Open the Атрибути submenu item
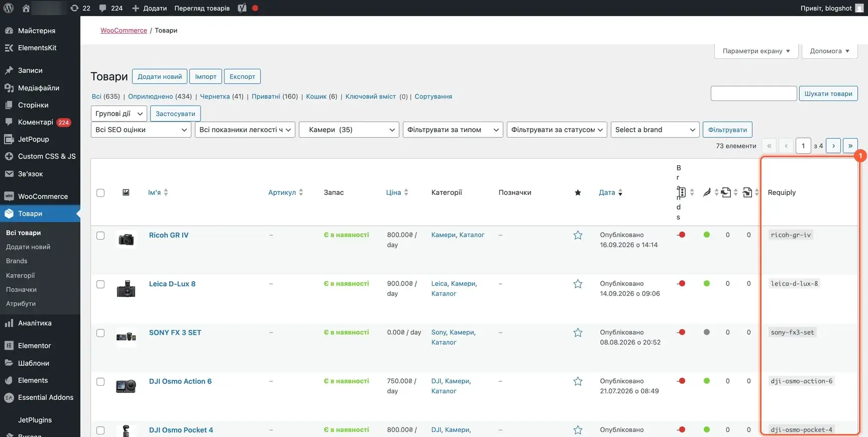868x437 pixels. [x=21, y=303]
